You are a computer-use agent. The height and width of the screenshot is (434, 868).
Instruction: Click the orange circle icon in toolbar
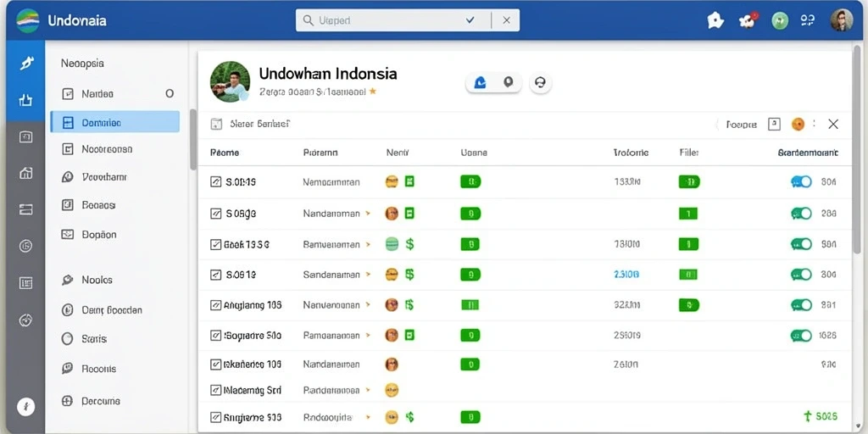(798, 125)
